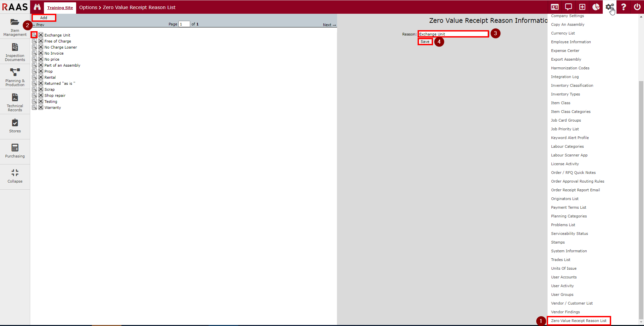Click the Reason text field
Screen dimensions: 644x326
(x=453, y=34)
